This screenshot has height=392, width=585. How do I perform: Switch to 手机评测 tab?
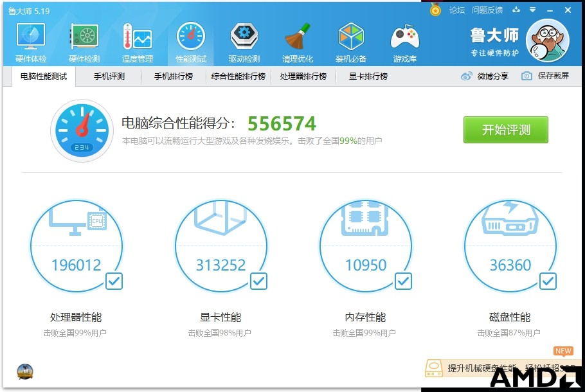point(109,76)
